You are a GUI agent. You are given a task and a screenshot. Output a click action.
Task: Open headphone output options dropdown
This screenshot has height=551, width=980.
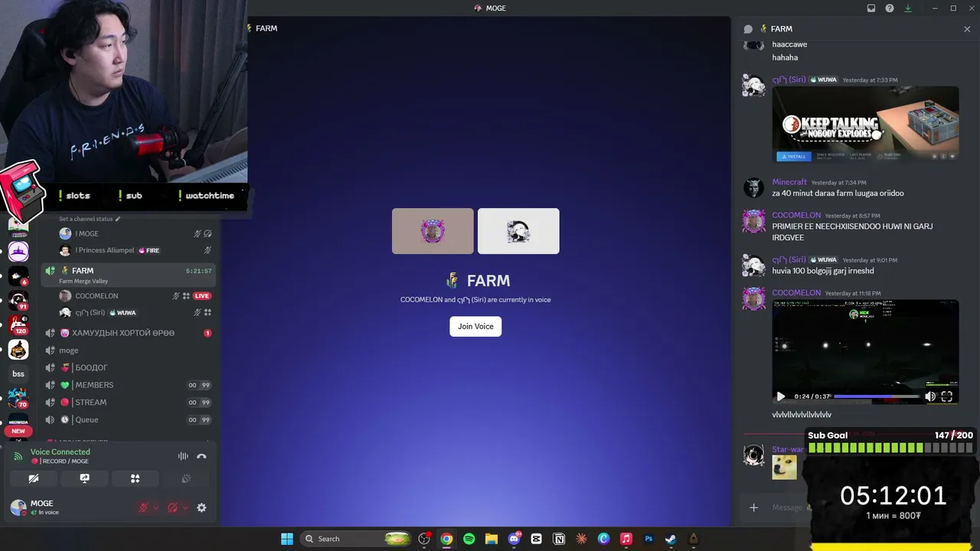pos(185,507)
